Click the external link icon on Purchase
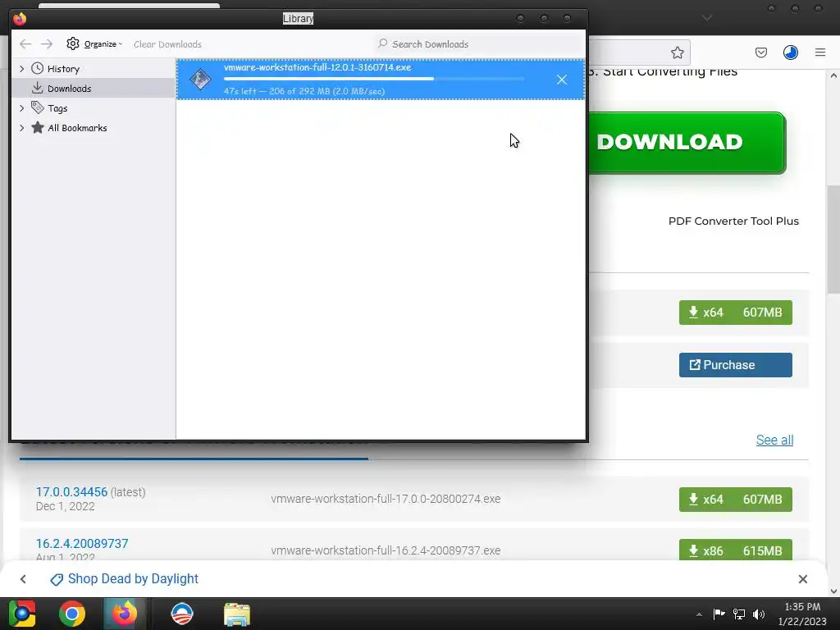This screenshot has width=840, height=630. point(694,365)
